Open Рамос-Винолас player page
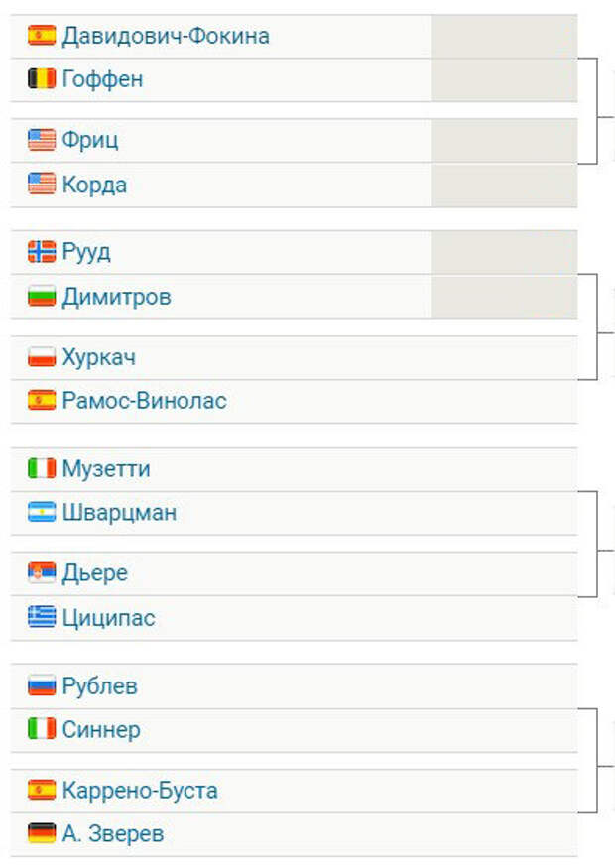This screenshot has height=868, width=615. (144, 400)
